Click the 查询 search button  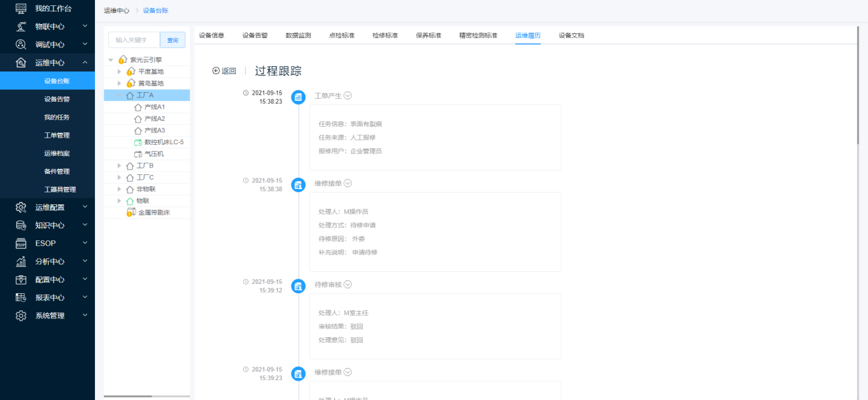click(x=172, y=40)
